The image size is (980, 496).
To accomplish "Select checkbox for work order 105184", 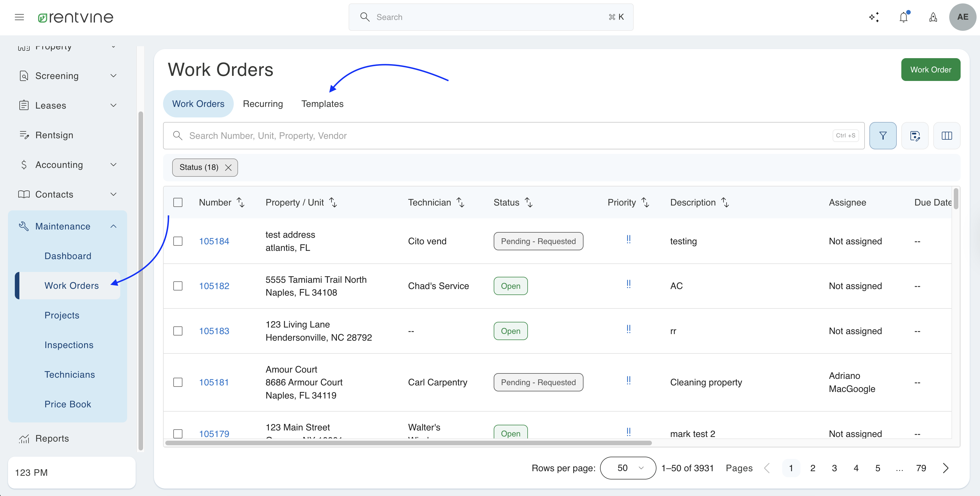I will (178, 241).
